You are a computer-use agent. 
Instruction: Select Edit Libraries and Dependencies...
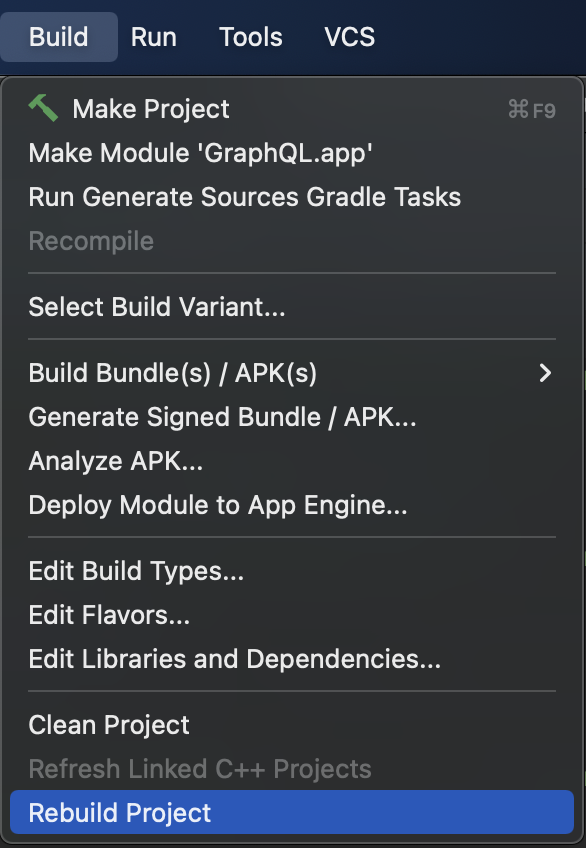click(x=292, y=659)
